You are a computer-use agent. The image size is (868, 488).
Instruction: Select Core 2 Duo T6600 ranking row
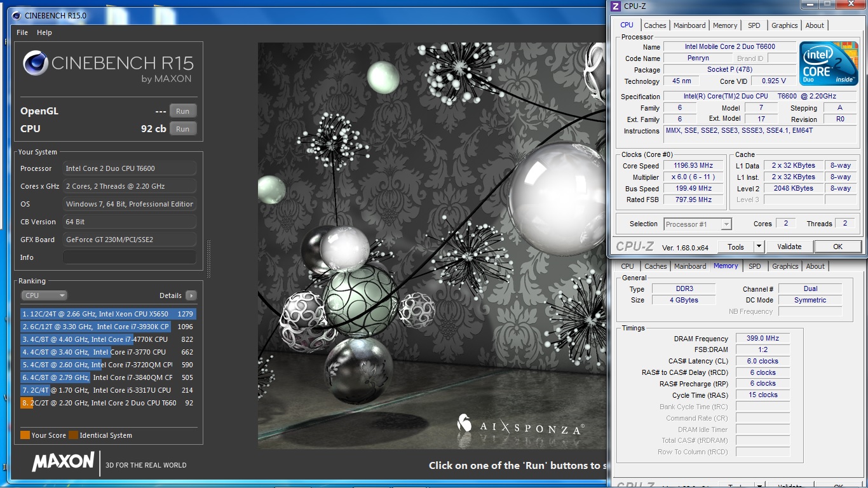[x=108, y=403]
